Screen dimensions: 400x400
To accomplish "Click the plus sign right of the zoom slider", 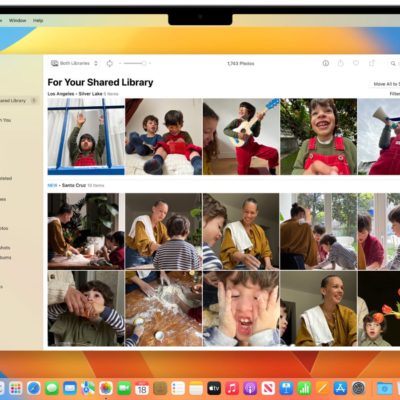I will tap(150, 63).
